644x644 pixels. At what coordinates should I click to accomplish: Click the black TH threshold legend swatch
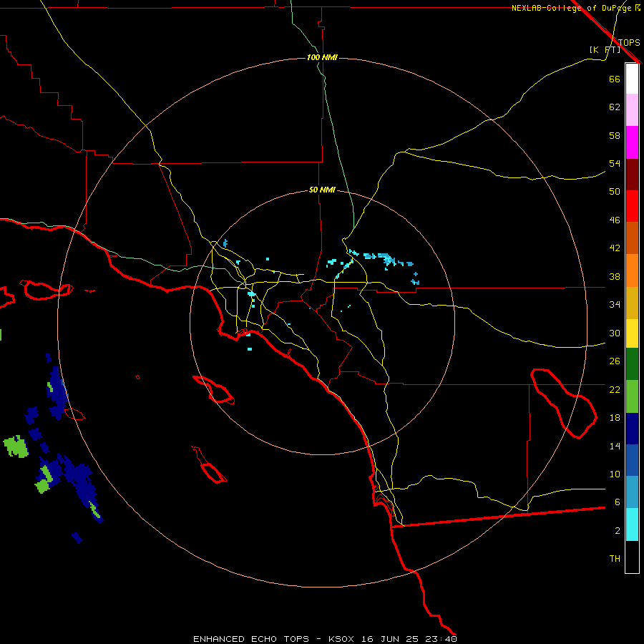(632, 557)
